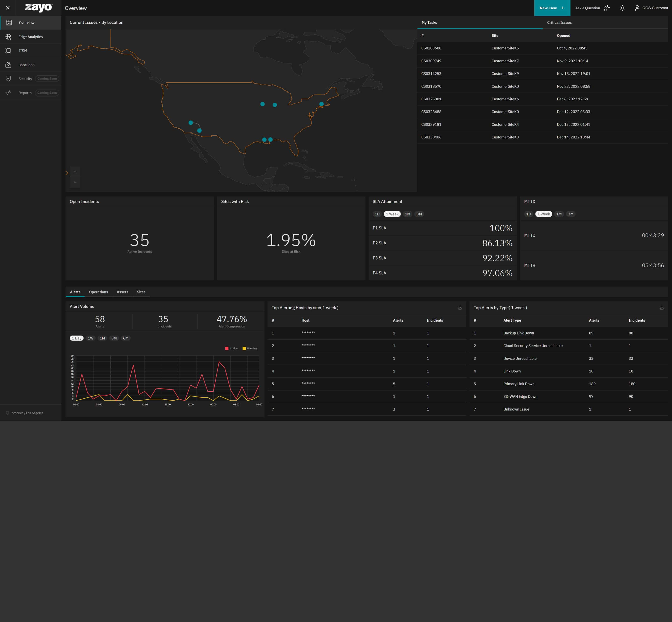Click the Ask a Question link
The height and width of the screenshot is (622, 672).
click(588, 8)
